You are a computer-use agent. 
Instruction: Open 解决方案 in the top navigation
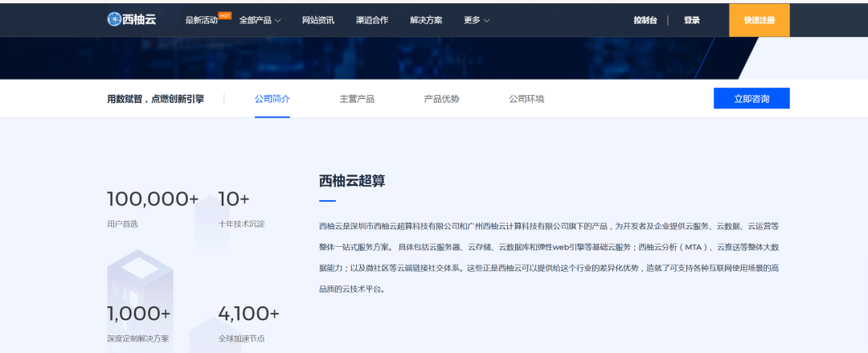(x=426, y=20)
